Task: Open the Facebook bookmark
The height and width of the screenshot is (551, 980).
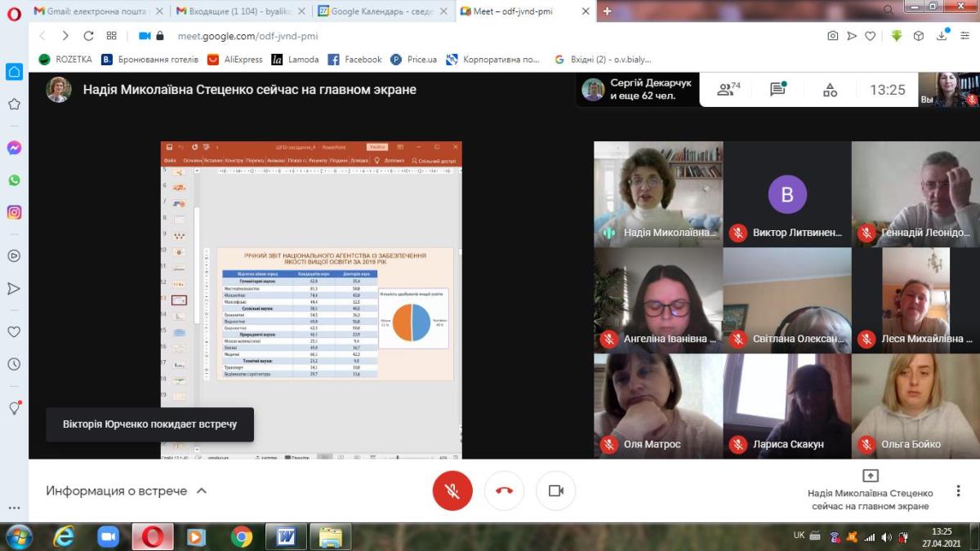Action: click(x=355, y=60)
